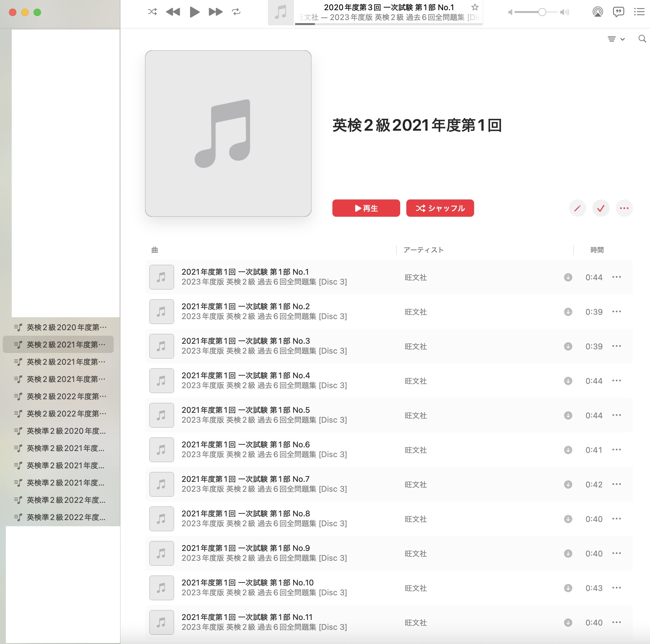Screen dimensions: 650x644
Task: Download the No.11 track
Action: tap(568, 622)
